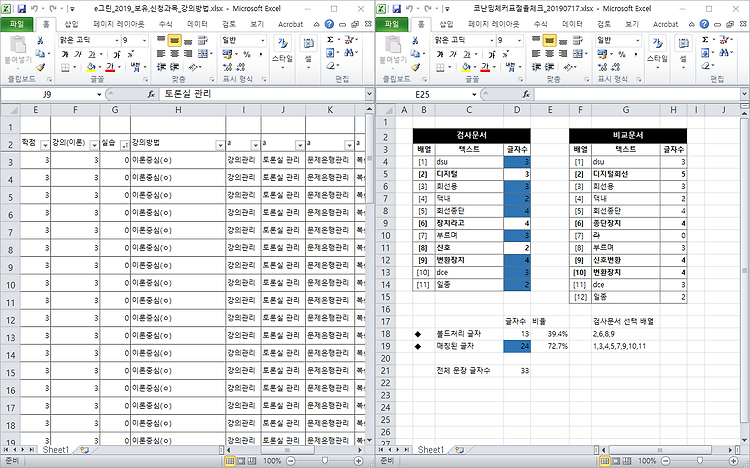Select Sheet1 tab in e그린 workbook
Viewport: 750px width, 468px height.
tap(55, 450)
